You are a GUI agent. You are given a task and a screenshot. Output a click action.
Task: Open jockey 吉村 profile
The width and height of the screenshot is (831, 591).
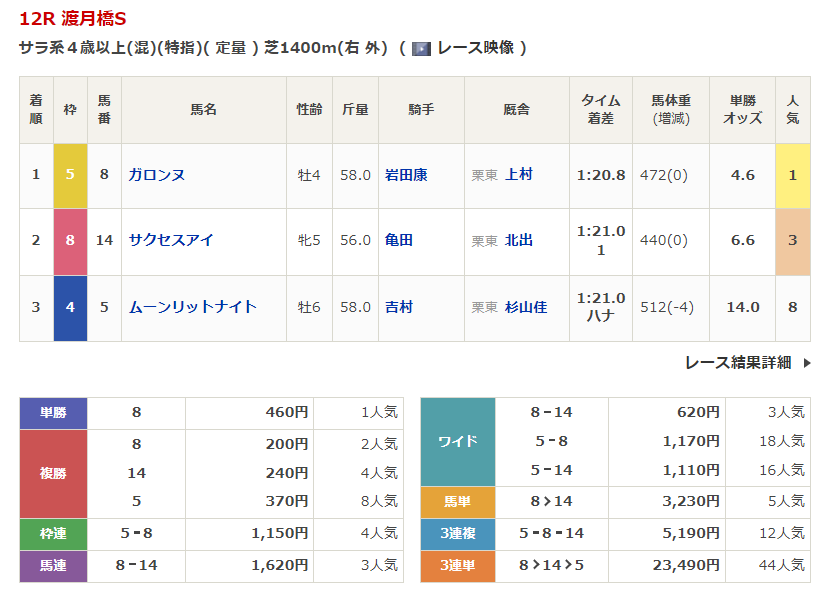tap(399, 307)
